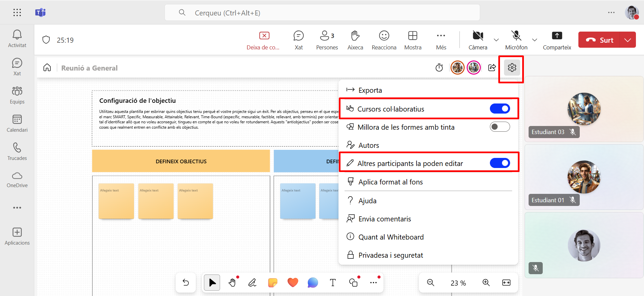Screen dimensions: 644x296
Task: Zoom out on the whiteboard
Action: 430,283
